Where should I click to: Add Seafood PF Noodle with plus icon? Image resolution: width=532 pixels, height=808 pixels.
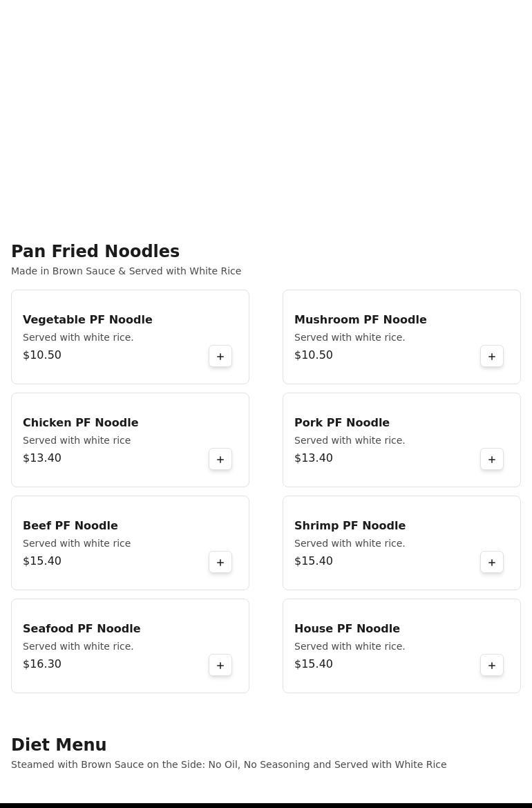tap(220, 665)
